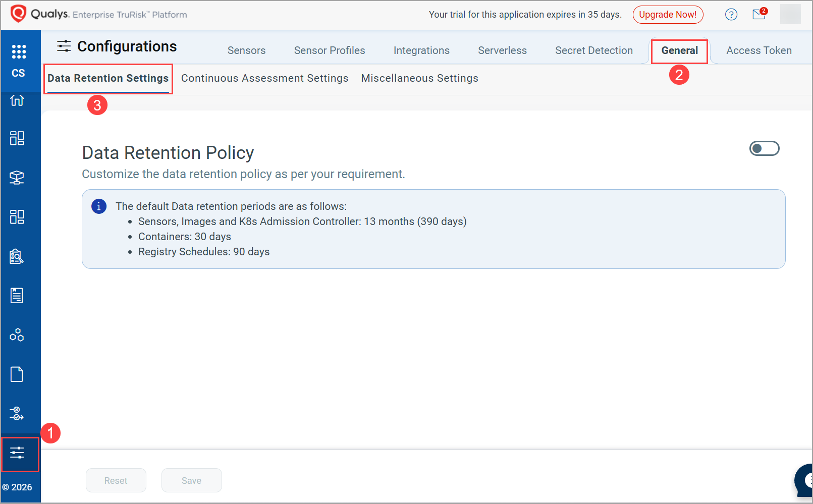Open the clipboard search icon in the sidebar
The image size is (813, 504).
point(17,256)
